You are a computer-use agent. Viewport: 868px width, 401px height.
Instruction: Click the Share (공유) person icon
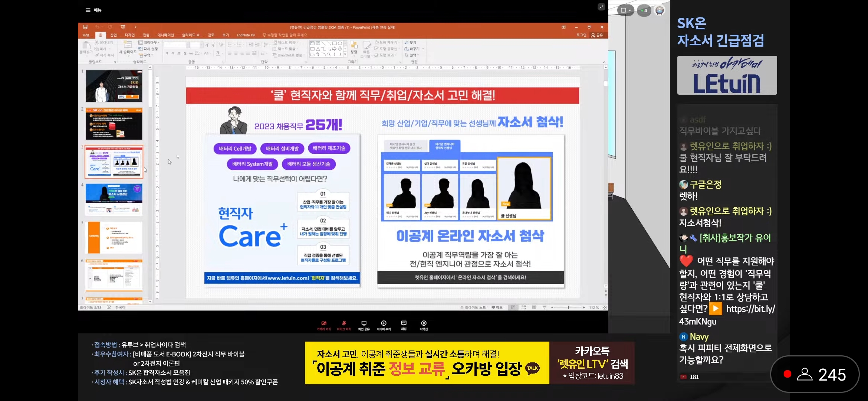[x=593, y=35]
